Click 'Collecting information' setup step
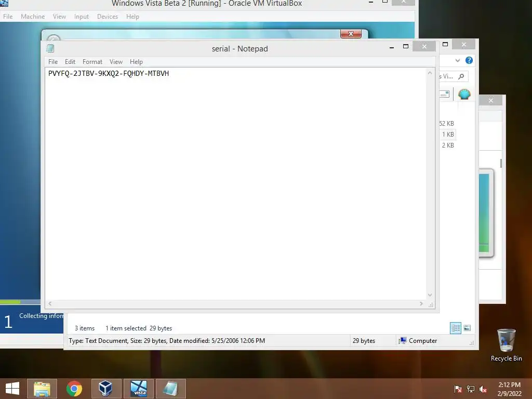The height and width of the screenshot is (399, 532). 41,316
